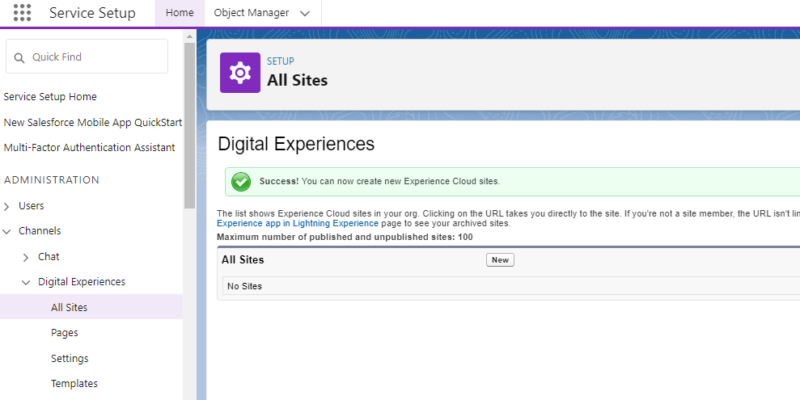Open Settings under Digital Experiences

69,358
